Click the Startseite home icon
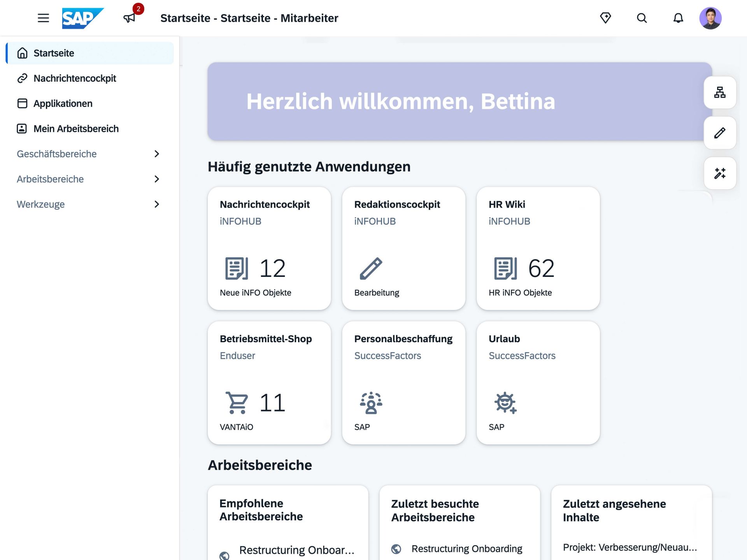This screenshot has height=560, width=747. coord(23,53)
